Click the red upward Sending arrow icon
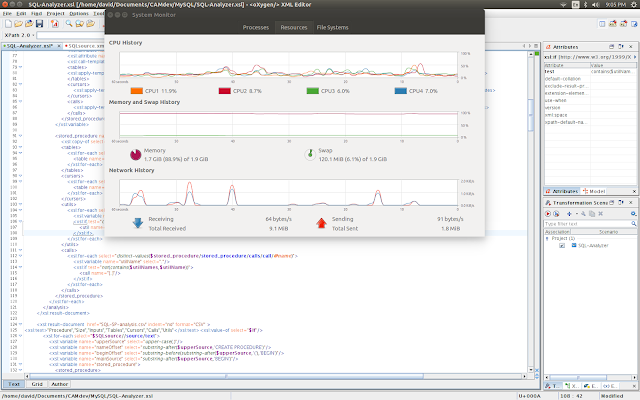 click(322, 223)
